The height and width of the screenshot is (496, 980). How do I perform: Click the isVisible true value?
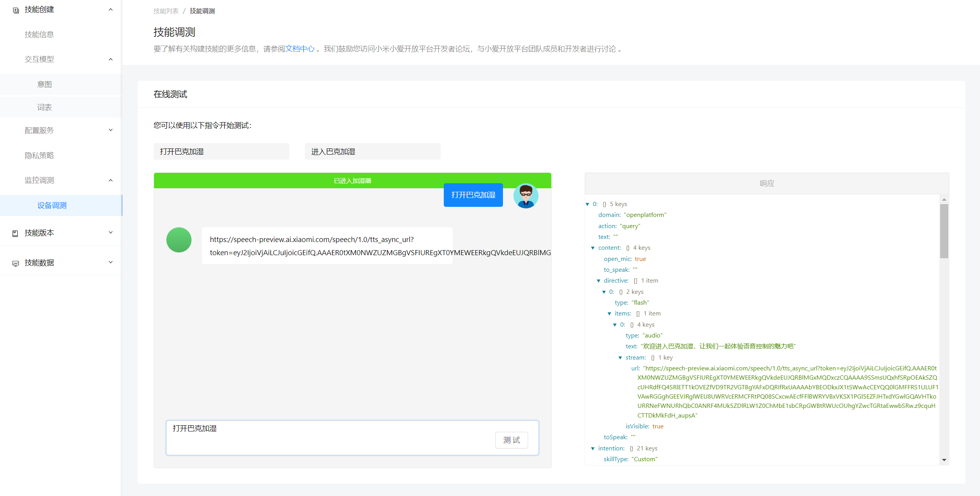(658, 426)
